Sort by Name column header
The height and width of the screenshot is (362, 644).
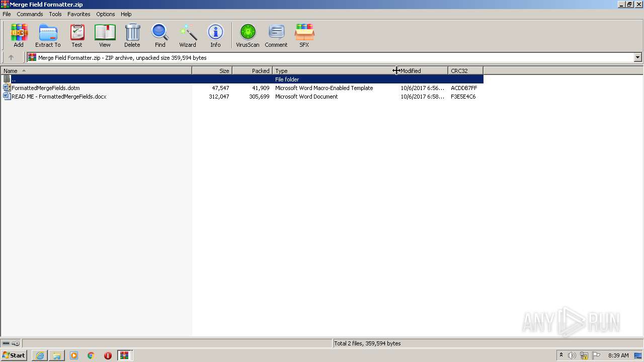point(96,71)
